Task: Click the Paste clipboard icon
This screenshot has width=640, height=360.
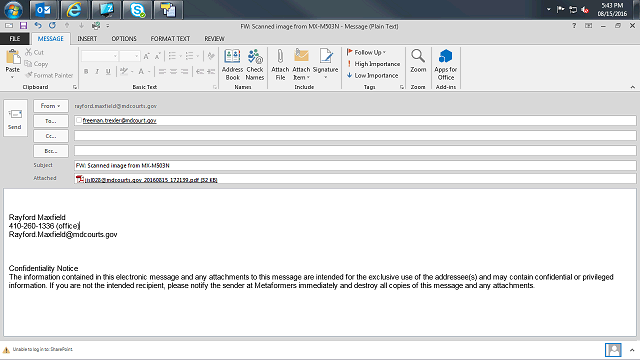Action: click(13, 57)
